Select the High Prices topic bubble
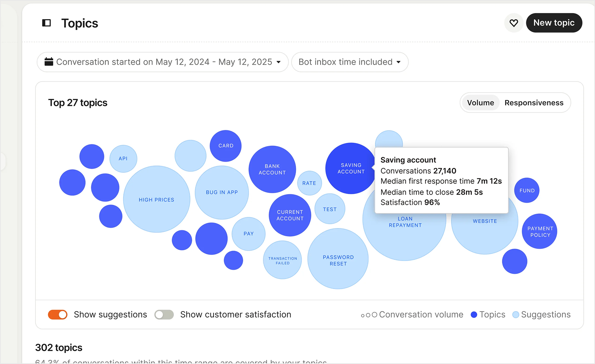This screenshot has width=595, height=364. coord(157,199)
